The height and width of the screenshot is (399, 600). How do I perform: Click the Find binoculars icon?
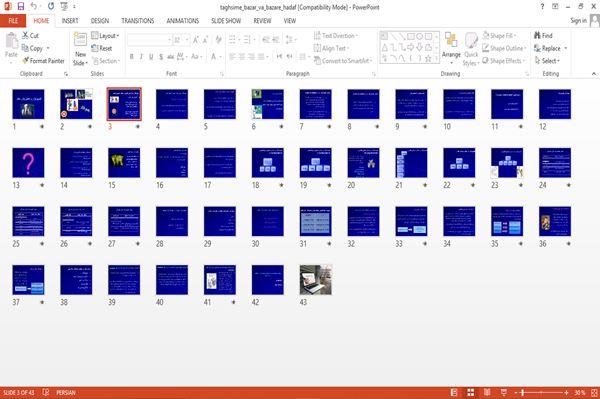pos(537,36)
